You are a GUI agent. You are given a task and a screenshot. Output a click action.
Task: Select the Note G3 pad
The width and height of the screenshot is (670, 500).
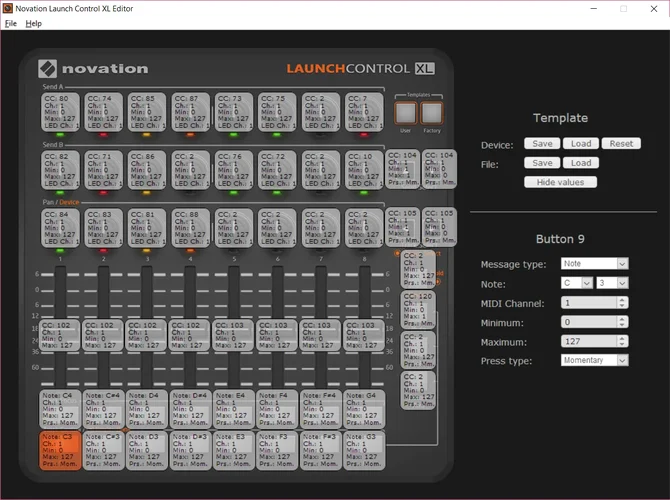click(364, 450)
